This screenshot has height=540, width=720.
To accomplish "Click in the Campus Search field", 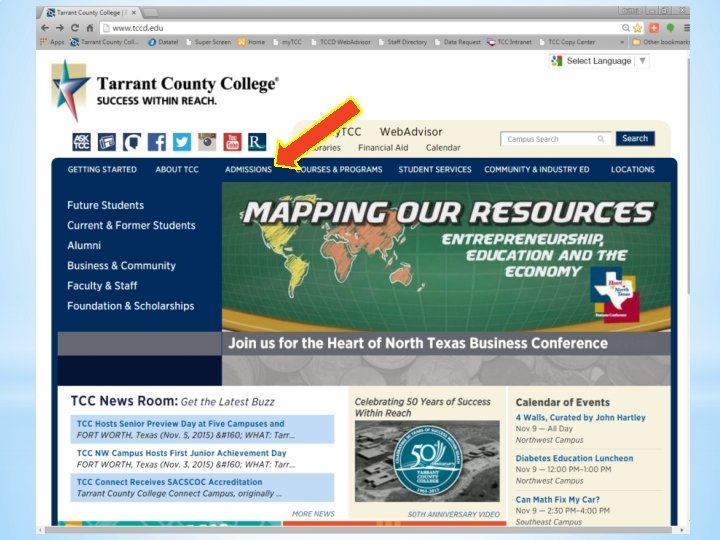I will (556, 139).
